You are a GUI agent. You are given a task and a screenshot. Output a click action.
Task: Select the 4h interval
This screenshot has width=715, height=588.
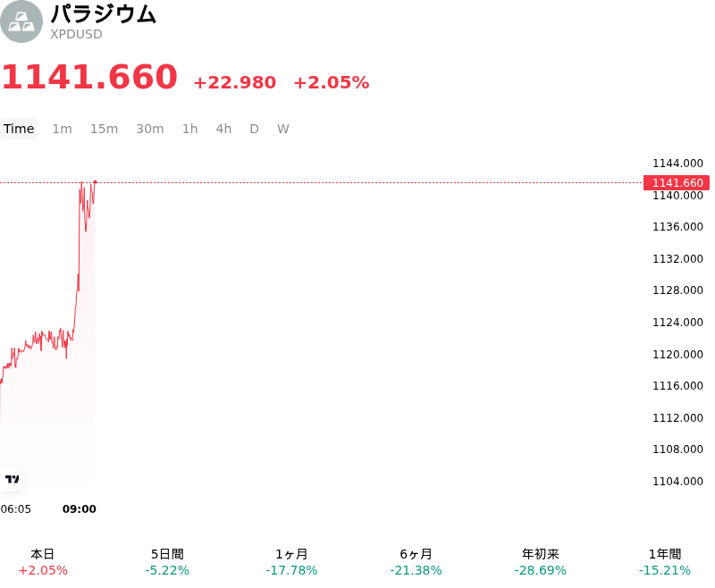(223, 129)
